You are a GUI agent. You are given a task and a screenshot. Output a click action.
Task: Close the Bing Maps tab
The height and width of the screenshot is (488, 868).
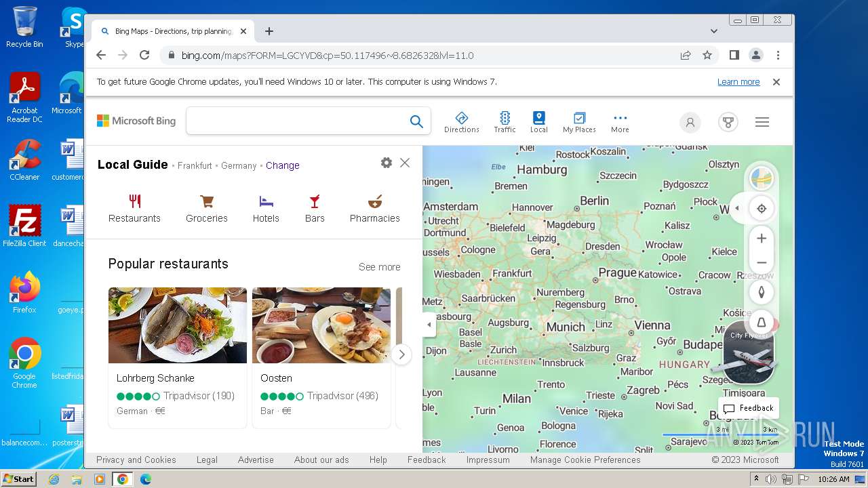[243, 31]
